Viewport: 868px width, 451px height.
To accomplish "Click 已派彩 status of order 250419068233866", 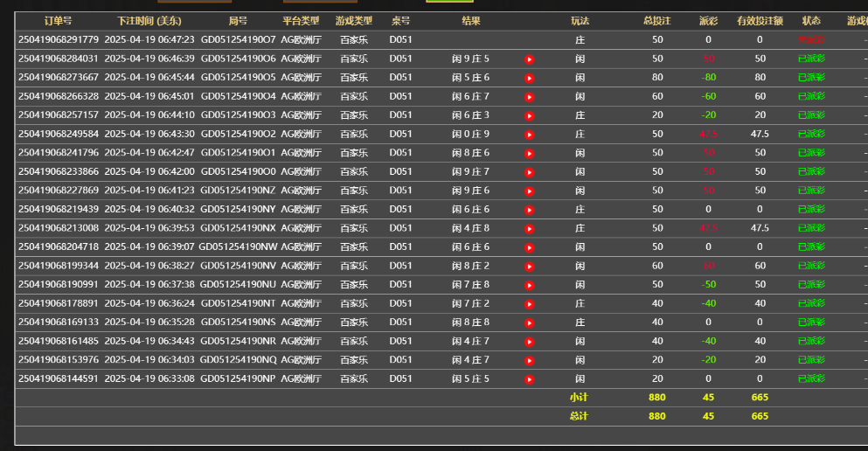I will [x=810, y=172].
